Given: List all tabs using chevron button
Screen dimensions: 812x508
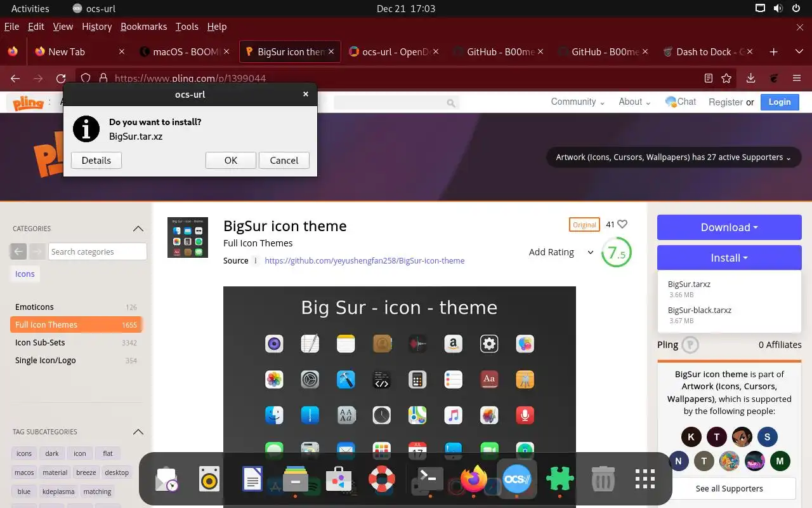Looking at the screenshot, I should tap(799, 52).
